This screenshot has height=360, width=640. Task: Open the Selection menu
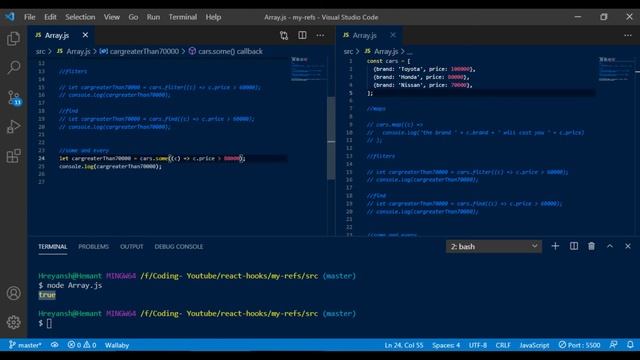coord(80,17)
